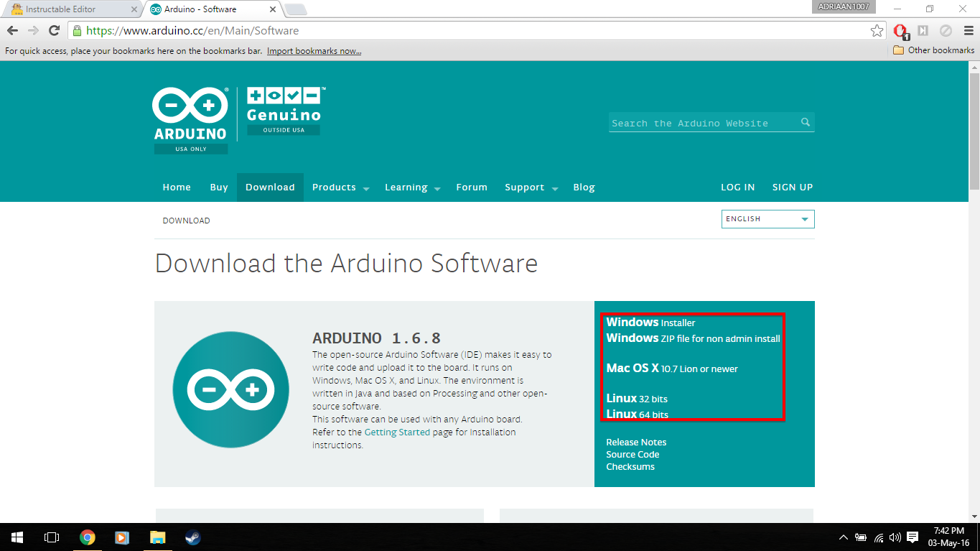The image size is (980, 551).
Task: Open a new browser tab
Action: coord(296,9)
